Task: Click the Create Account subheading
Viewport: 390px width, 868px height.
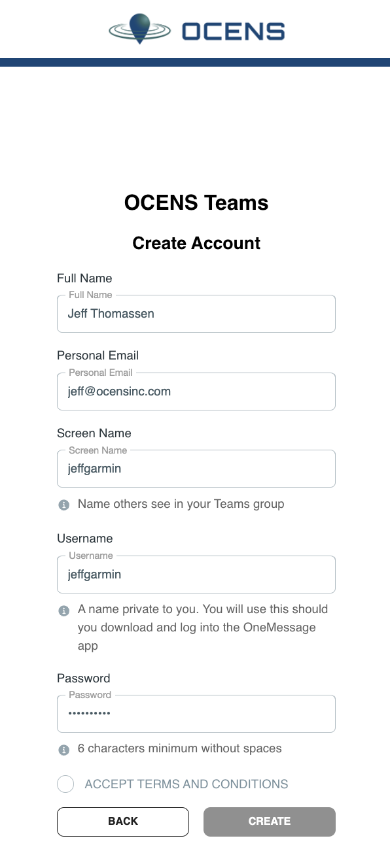Action: click(x=196, y=243)
